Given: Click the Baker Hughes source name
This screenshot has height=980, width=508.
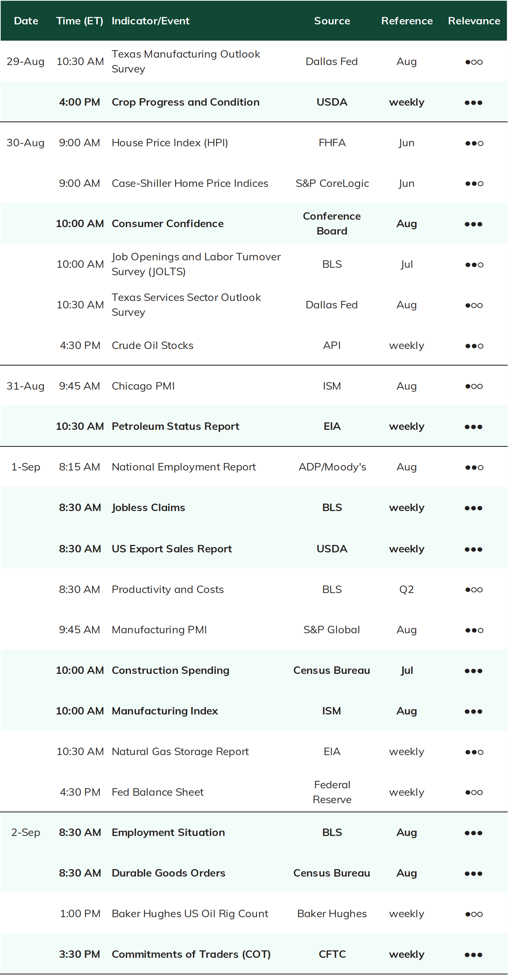Looking at the screenshot, I should [332, 914].
